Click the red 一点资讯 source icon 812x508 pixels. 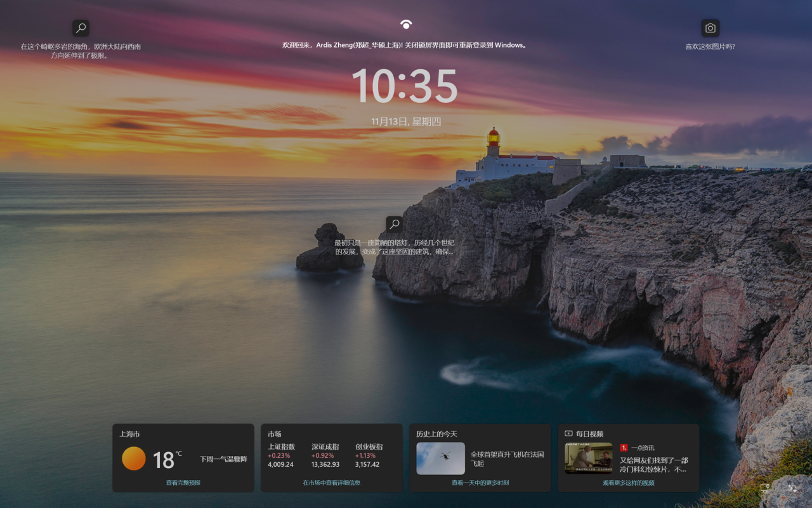coord(624,448)
